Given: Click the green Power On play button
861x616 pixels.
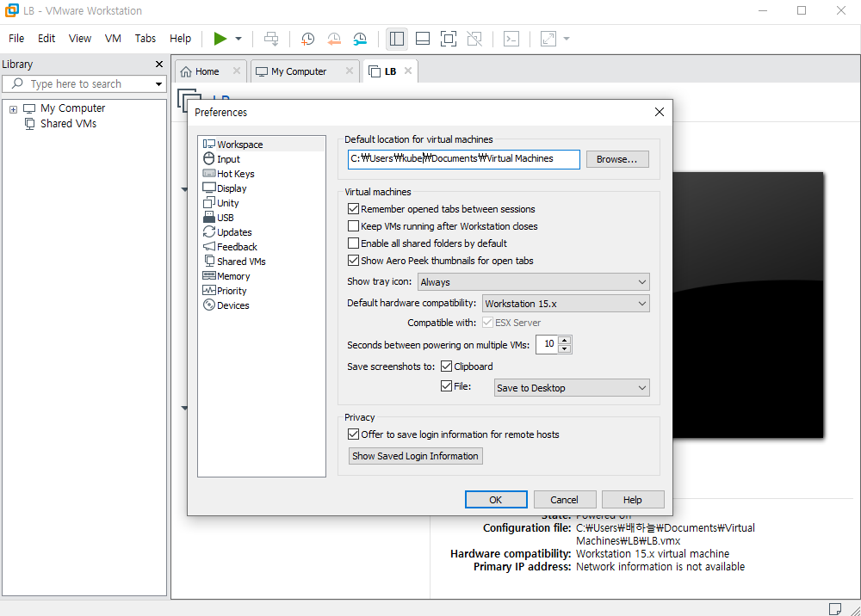Looking at the screenshot, I should coord(220,39).
